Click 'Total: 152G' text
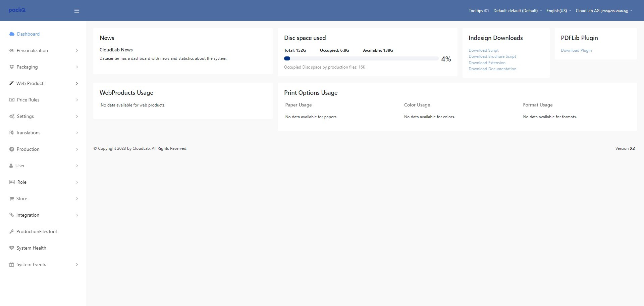Image resolution: width=644 pixels, height=306 pixels. click(295, 50)
